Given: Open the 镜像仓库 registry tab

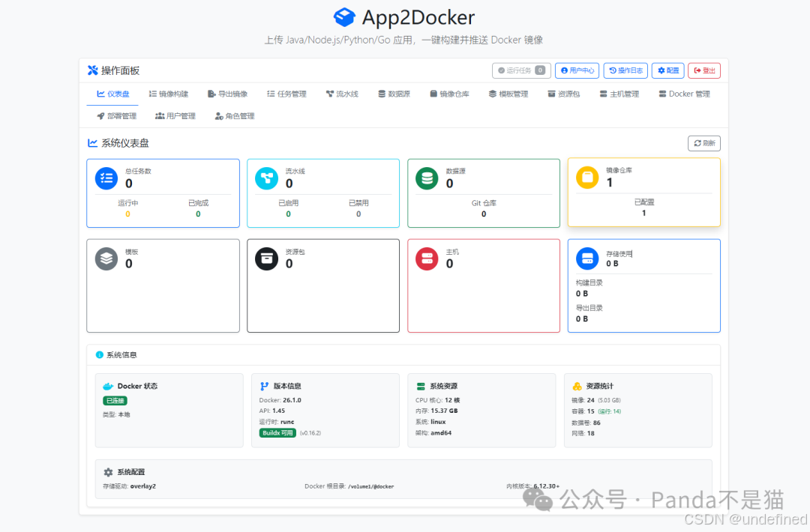Looking at the screenshot, I should pos(449,94).
